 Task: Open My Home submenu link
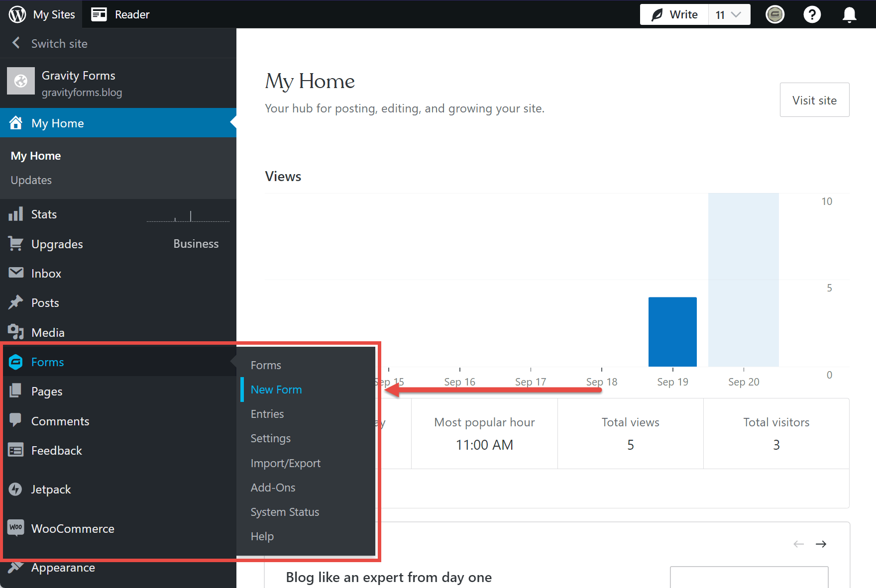tap(36, 156)
